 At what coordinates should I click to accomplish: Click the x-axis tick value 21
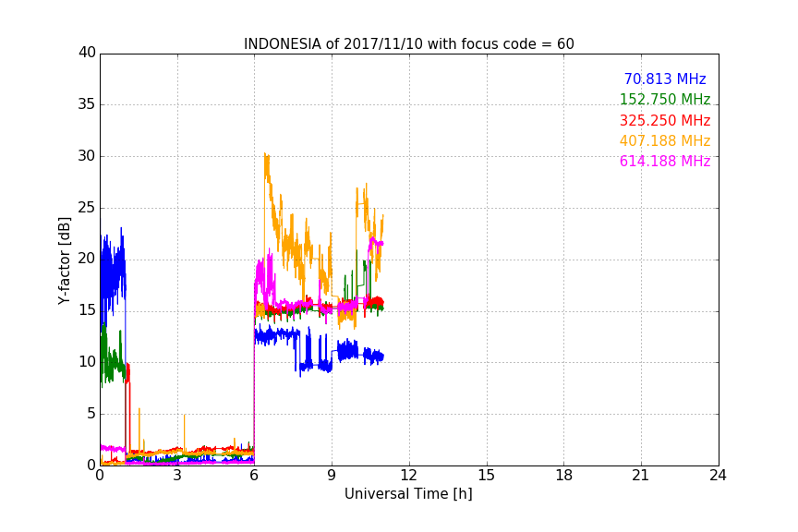(x=641, y=476)
